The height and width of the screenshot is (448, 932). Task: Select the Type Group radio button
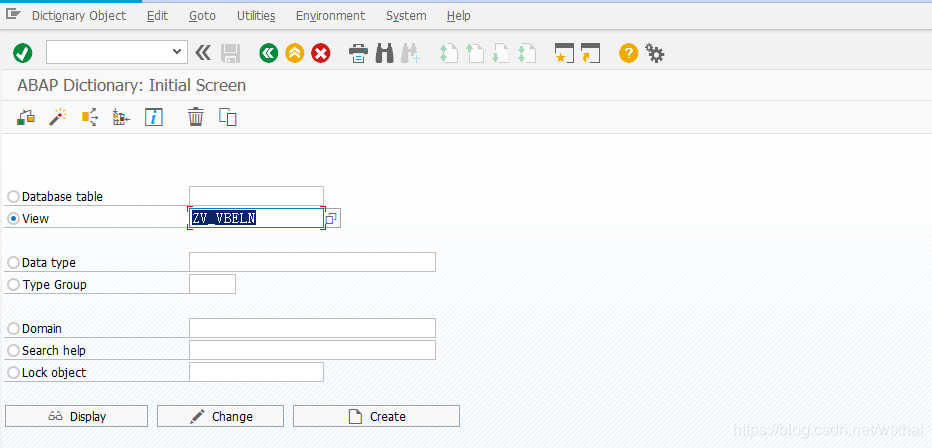coord(13,285)
